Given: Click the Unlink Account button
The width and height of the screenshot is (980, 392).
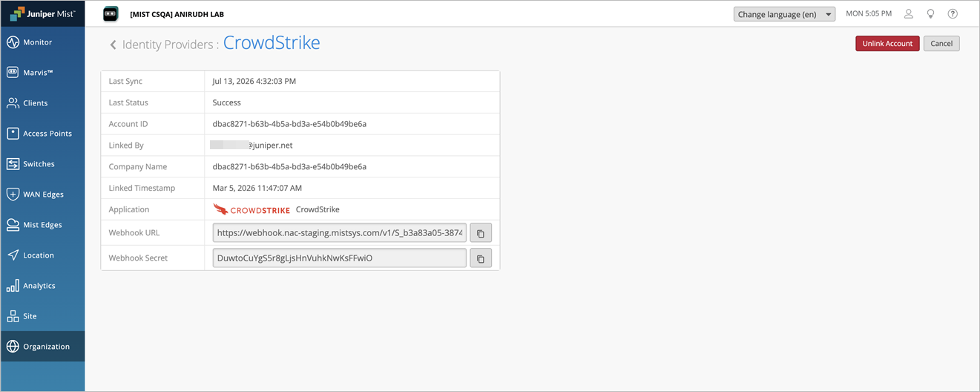Looking at the screenshot, I should pyautogui.click(x=887, y=44).
